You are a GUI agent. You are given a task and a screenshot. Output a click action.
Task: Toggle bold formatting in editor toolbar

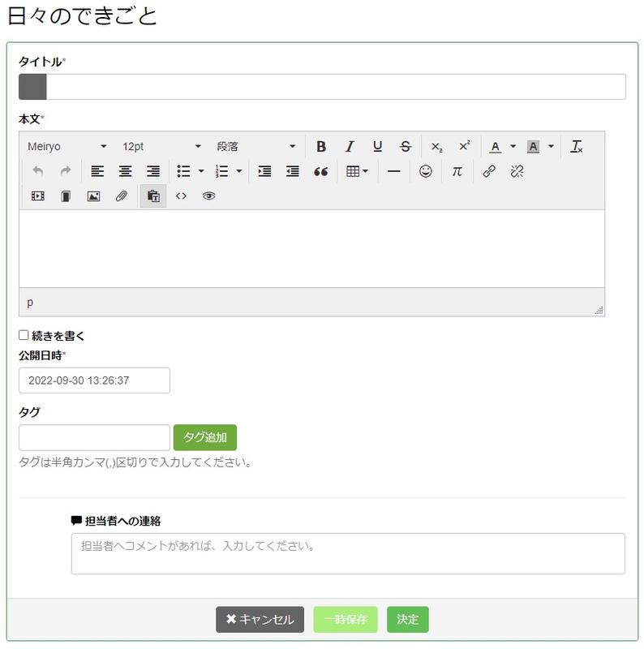321,147
